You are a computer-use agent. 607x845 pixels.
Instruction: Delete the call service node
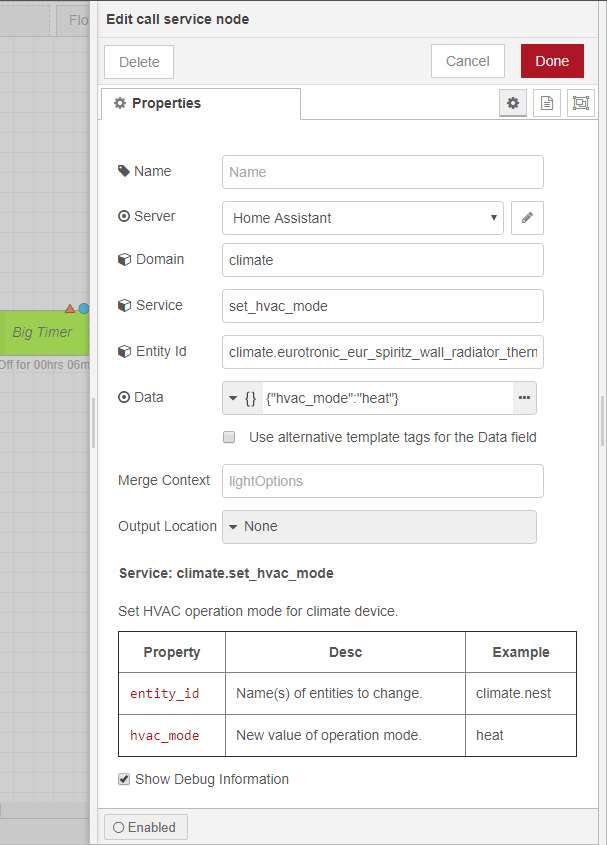click(x=139, y=62)
